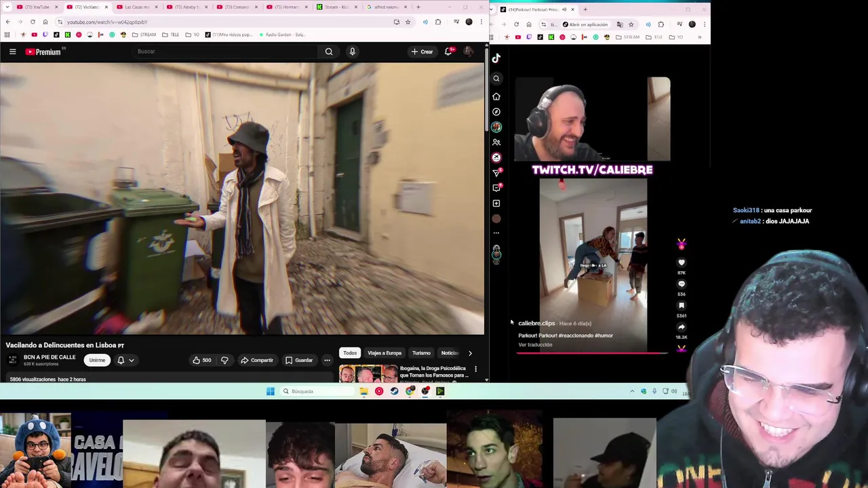This screenshot has width=868, height=488.
Task: Go back in the YouTube browser window
Action: [7, 22]
